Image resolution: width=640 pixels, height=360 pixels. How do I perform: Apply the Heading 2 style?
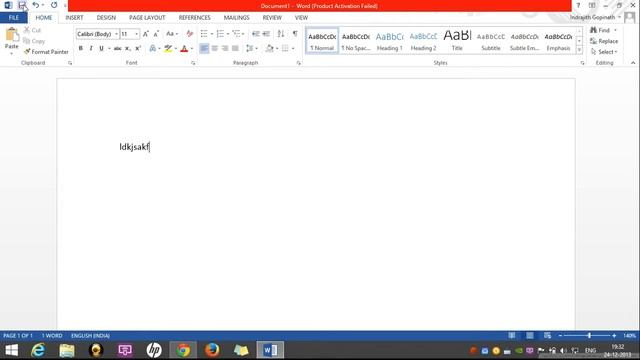[x=423, y=41]
